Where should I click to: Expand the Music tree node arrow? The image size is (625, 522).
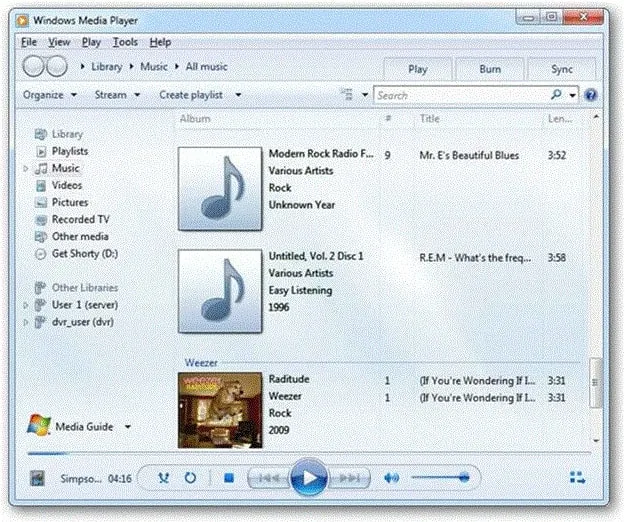click(x=26, y=169)
